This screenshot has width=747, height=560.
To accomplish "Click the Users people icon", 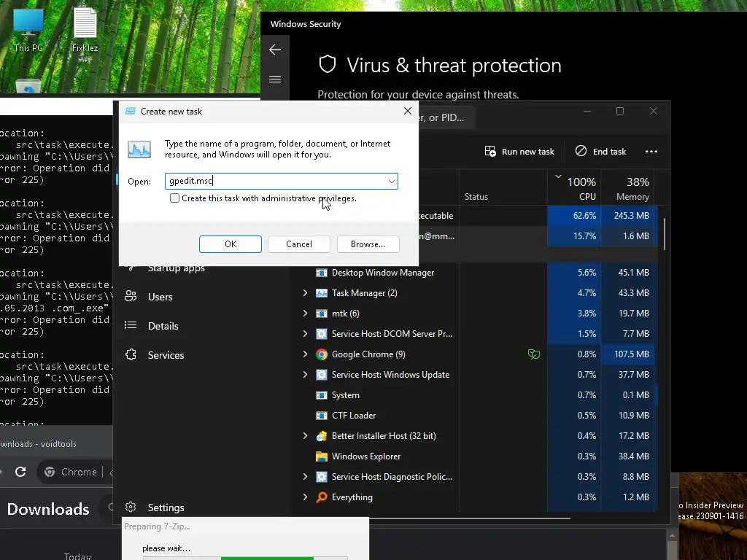I will (x=131, y=296).
